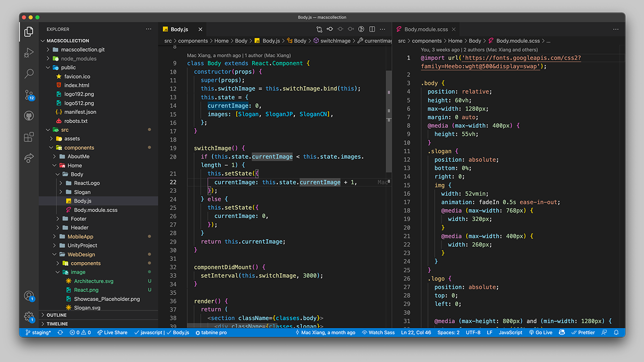This screenshot has width=644, height=362.
Task: Open the Manage gear icon
Action: [x=29, y=317]
